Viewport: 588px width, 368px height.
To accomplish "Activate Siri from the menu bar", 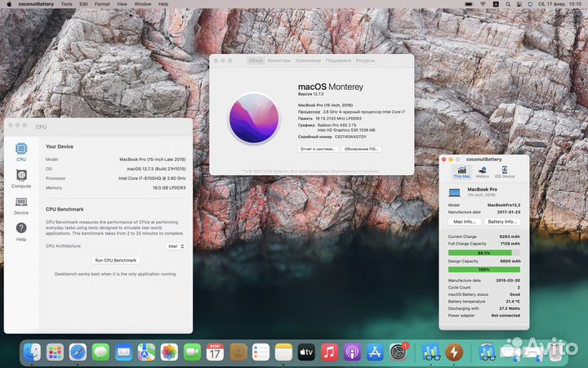I will (x=530, y=4).
